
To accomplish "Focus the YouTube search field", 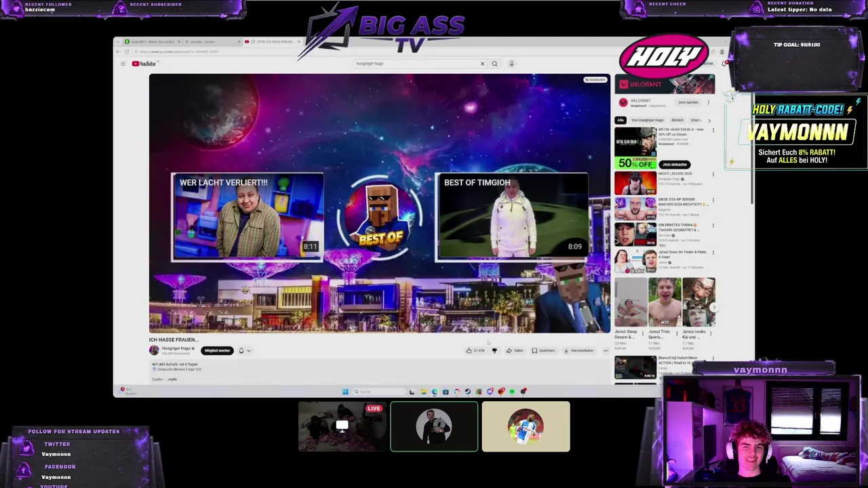I will click(415, 64).
